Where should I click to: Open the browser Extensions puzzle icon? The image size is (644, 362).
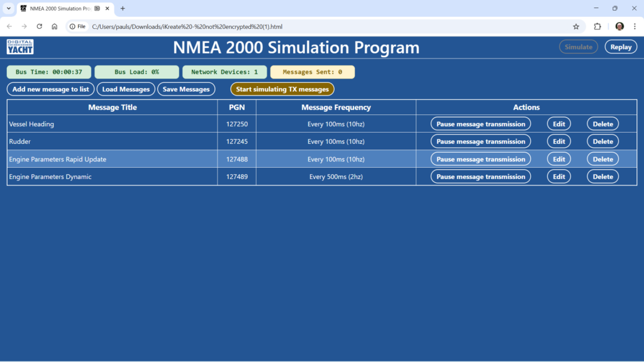[597, 26]
